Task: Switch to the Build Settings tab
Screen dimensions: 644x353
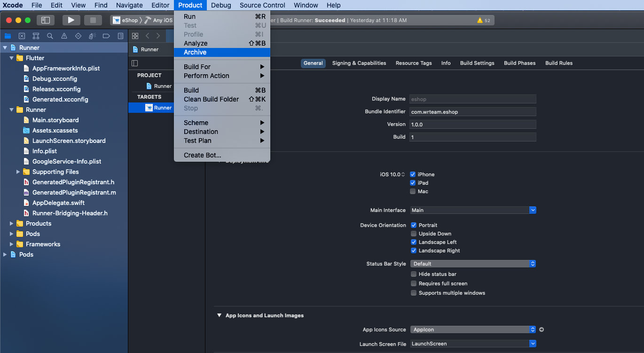Action: click(477, 63)
